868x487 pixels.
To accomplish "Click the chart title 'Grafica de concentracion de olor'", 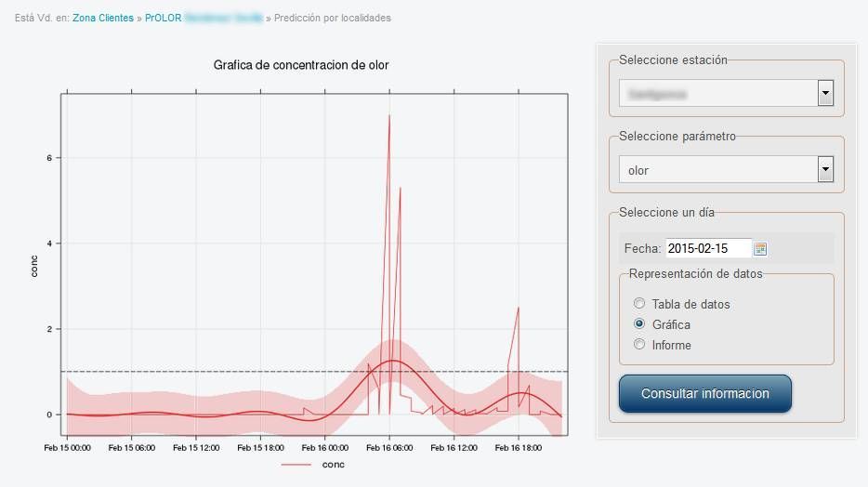I will 301,65.
